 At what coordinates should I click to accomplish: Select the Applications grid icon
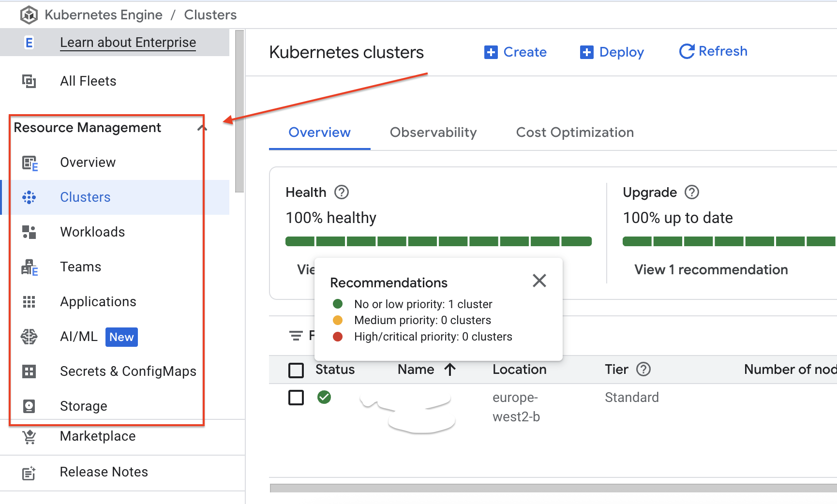(29, 302)
